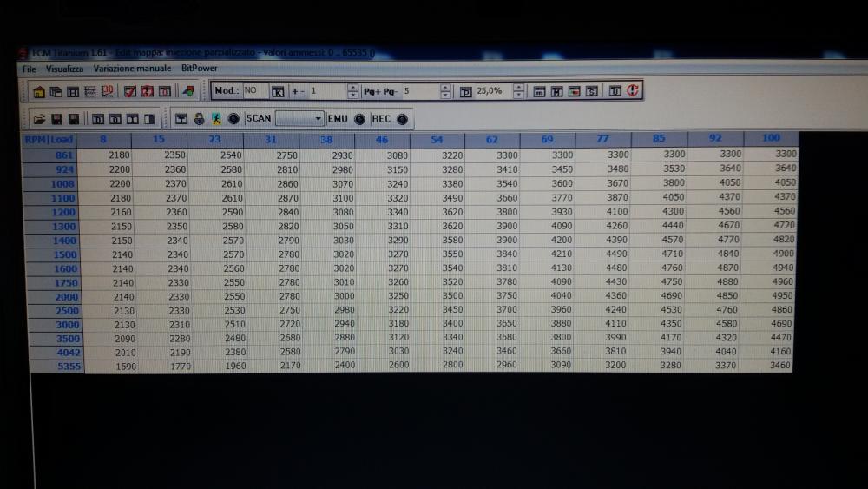Increase the Pg+ Pg- value with up arrow
Screen dimensions: 868x489
coord(445,87)
